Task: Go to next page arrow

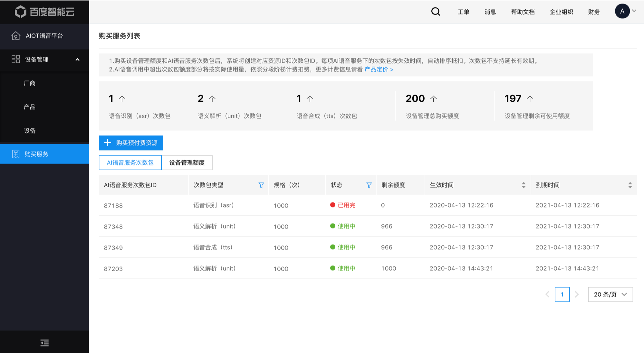Action: click(577, 294)
